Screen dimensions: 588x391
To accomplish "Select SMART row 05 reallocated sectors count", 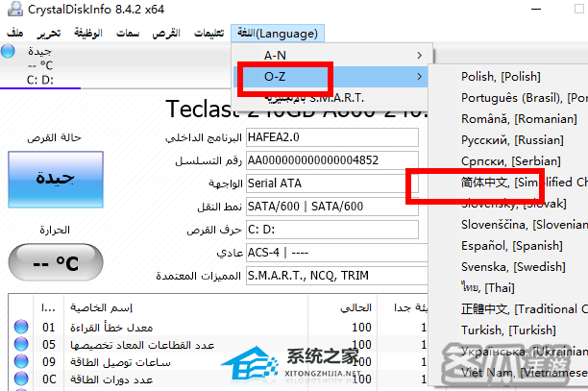I will [x=217, y=345].
